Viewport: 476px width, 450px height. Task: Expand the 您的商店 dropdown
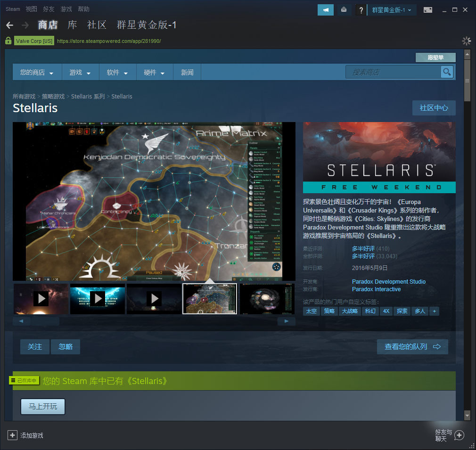click(x=37, y=73)
